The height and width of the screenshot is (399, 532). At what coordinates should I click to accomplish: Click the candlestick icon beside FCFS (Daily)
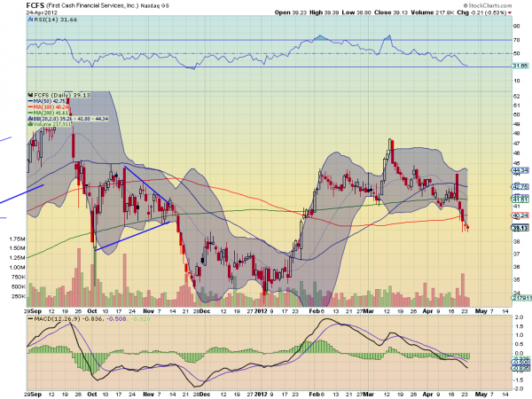(30, 96)
